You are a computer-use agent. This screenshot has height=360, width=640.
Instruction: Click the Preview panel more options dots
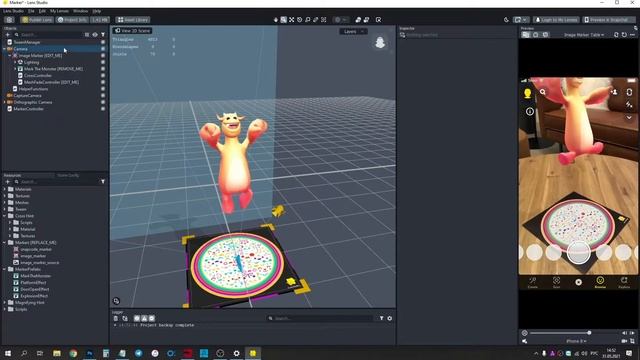click(632, 35)
